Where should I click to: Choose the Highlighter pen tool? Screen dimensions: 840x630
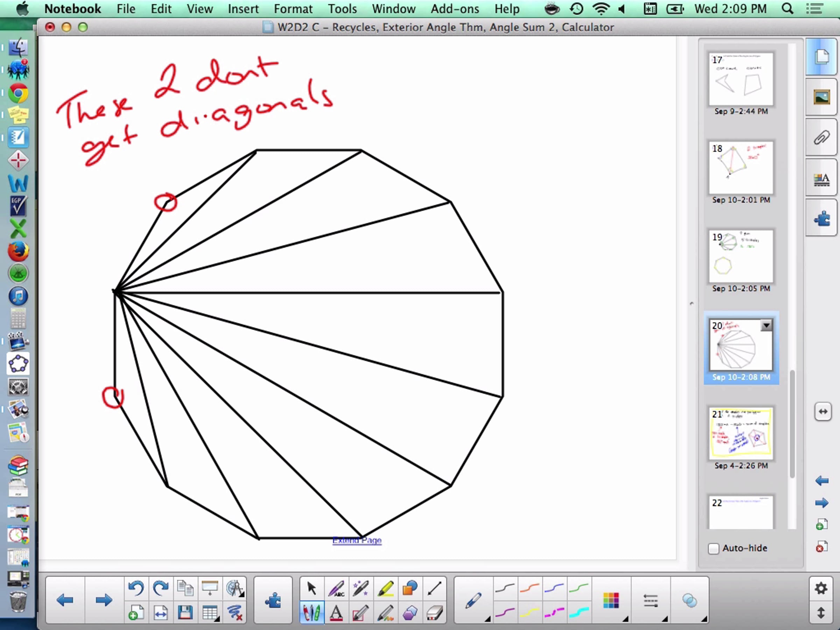(385, 589)
